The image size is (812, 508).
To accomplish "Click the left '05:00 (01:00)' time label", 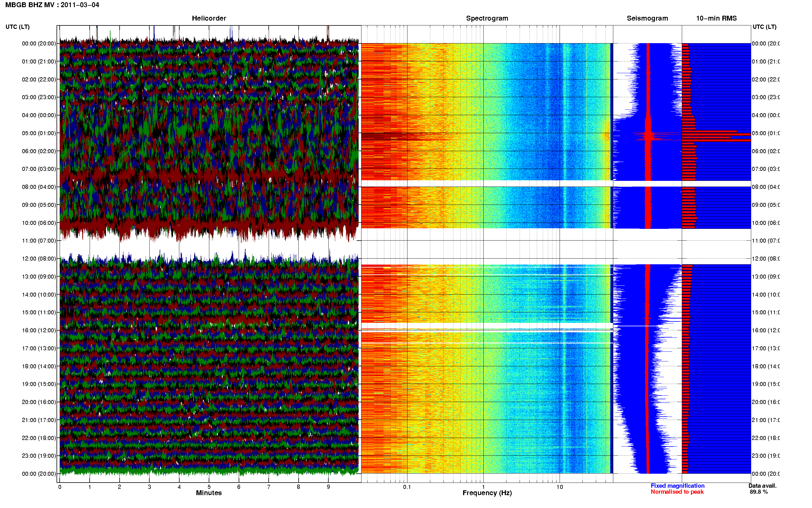I will (x=39, y=133).
